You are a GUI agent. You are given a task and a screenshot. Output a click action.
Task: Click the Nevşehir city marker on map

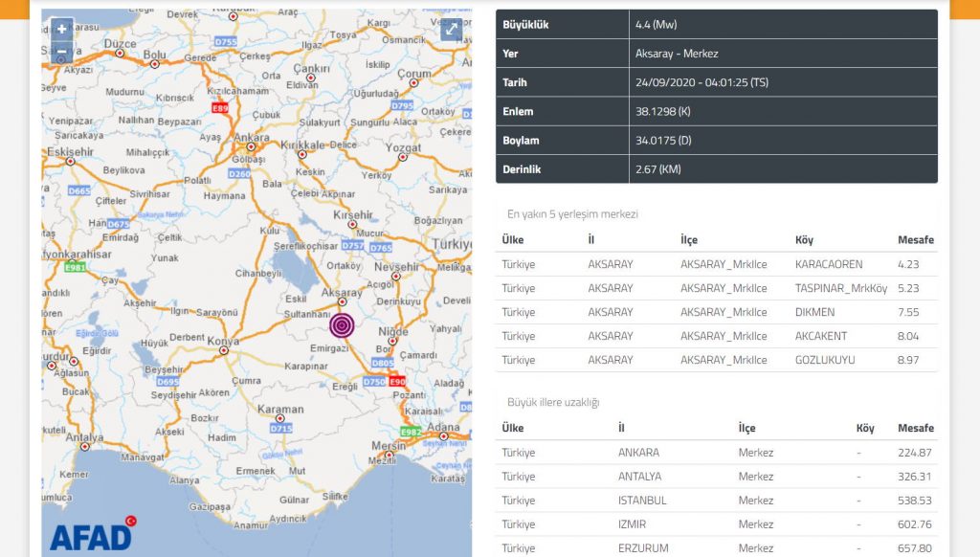point(395,276)
